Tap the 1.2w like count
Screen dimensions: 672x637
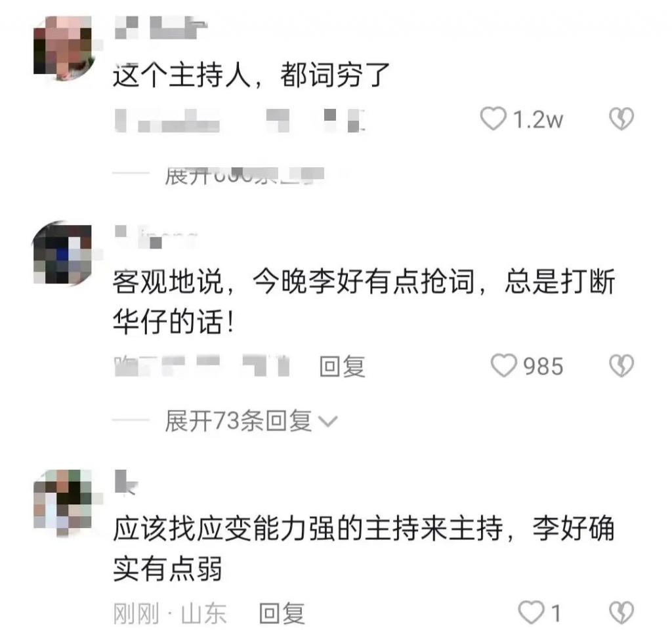pos(538,119)
